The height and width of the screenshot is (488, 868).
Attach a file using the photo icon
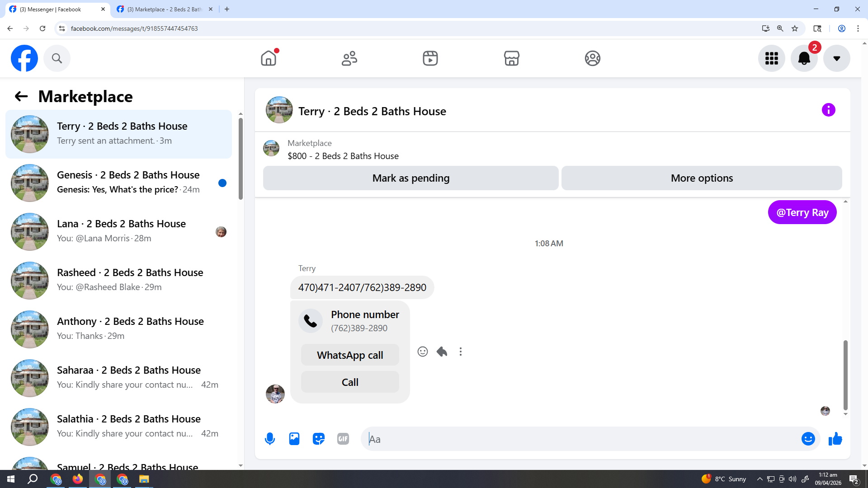point(294,439)
